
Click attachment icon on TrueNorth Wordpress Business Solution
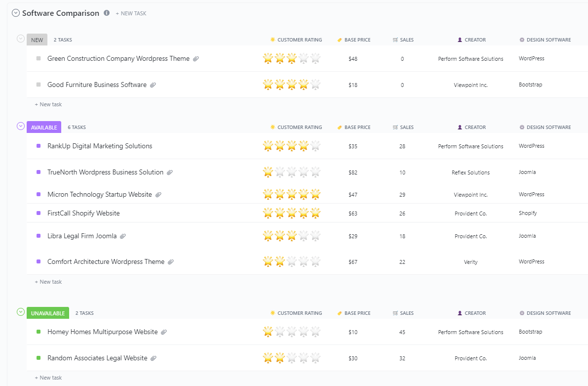coord(170,172)
